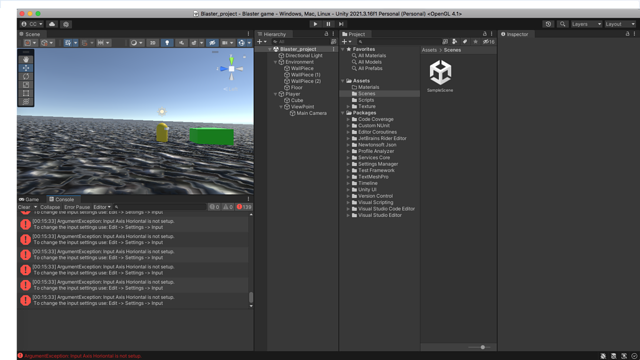Expand the Texture folder in Project

[x=348, y=107]
